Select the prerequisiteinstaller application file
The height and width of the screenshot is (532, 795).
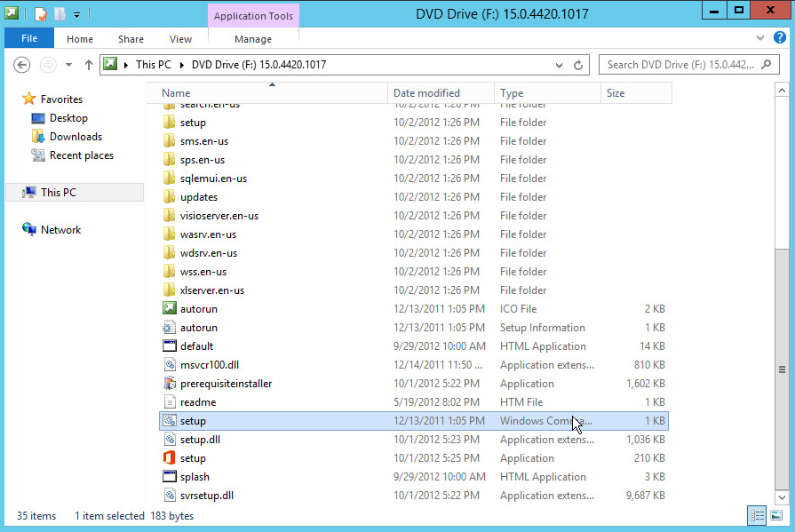[226, 384]
